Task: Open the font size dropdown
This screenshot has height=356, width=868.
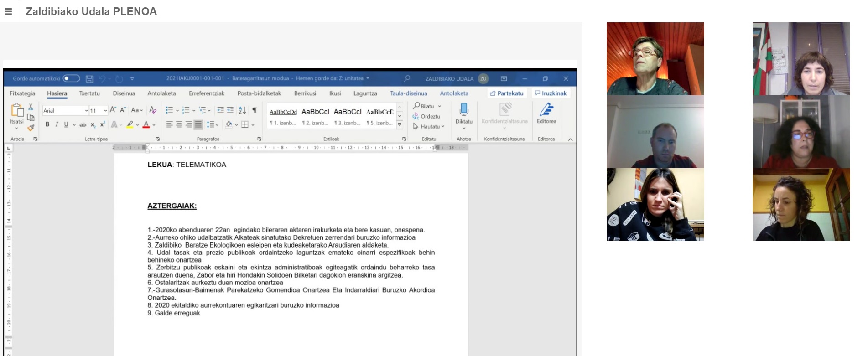Action: click(105, 111)
